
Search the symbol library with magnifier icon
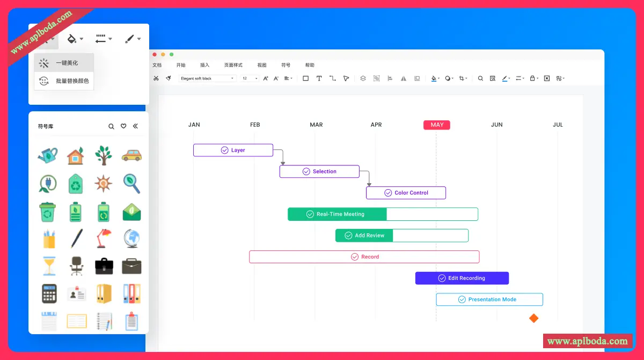111,126
